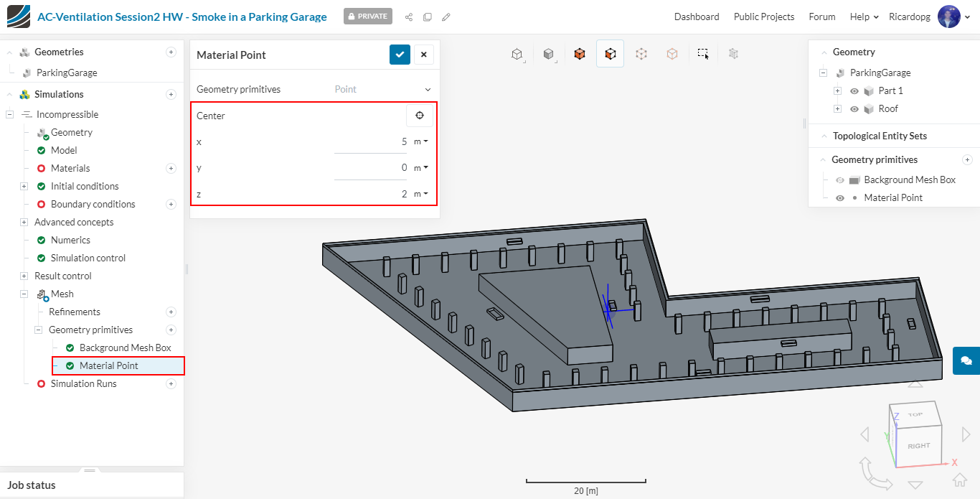The height and width of the screenshot is (499, 980).
Task: Confirm Material Point with the blue checkmark
Action: click(x=400, y=55)
